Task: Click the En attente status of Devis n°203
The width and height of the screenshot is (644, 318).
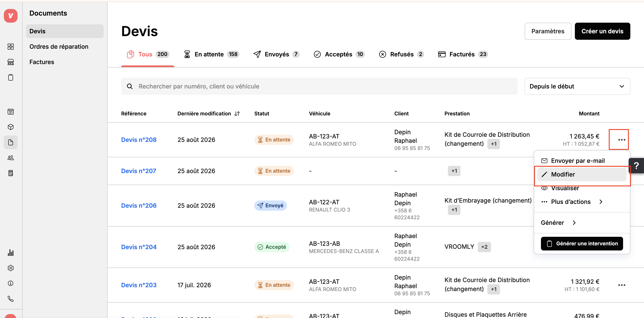Action: click(274, 285)
